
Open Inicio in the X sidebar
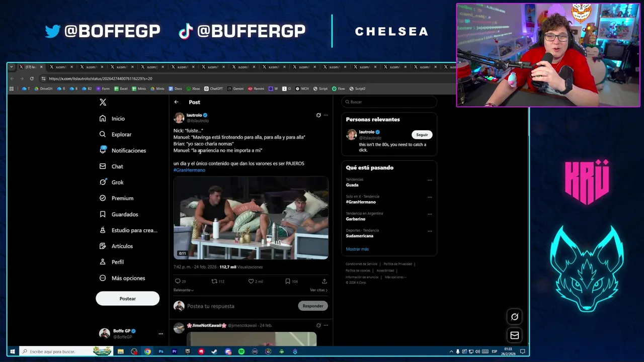click(x=112, y=119)
